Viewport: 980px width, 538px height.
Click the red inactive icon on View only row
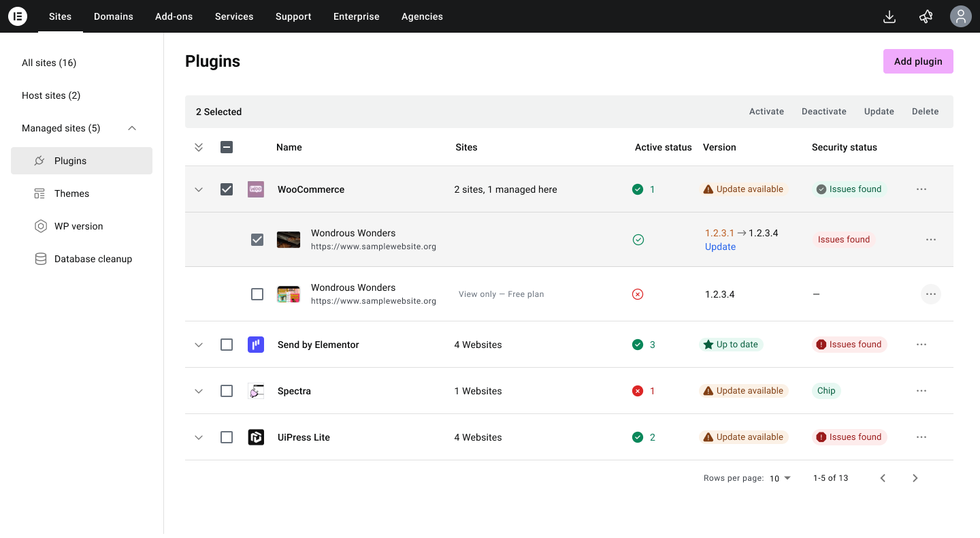(638, 294)
